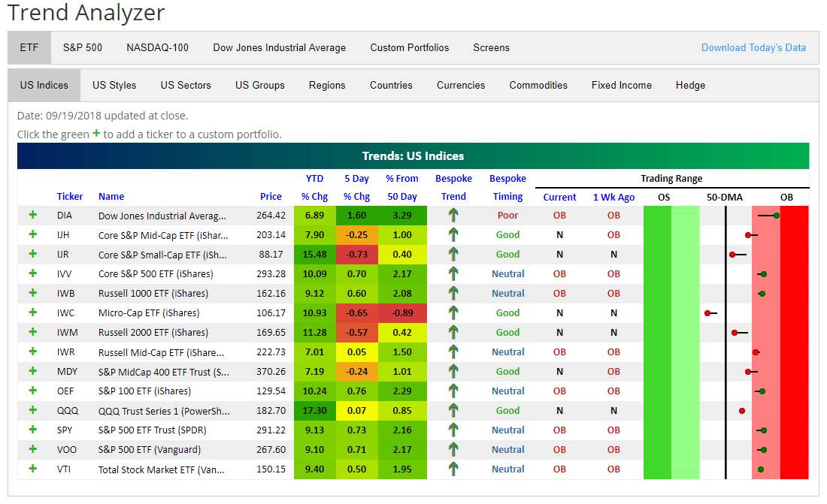Click the green plus beside QQQ ticker
827x504 pixels.
point(32,410)
